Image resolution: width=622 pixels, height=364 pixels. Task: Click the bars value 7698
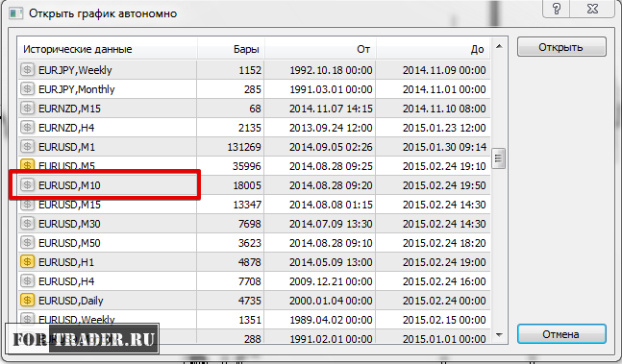coord(250,224)
